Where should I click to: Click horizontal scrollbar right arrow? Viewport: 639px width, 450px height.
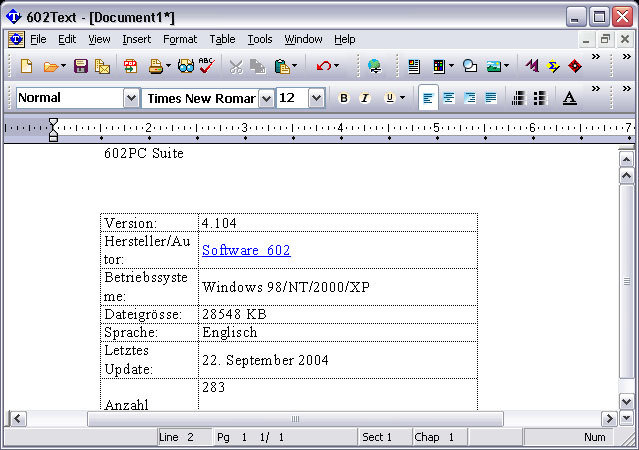point(609,419)
